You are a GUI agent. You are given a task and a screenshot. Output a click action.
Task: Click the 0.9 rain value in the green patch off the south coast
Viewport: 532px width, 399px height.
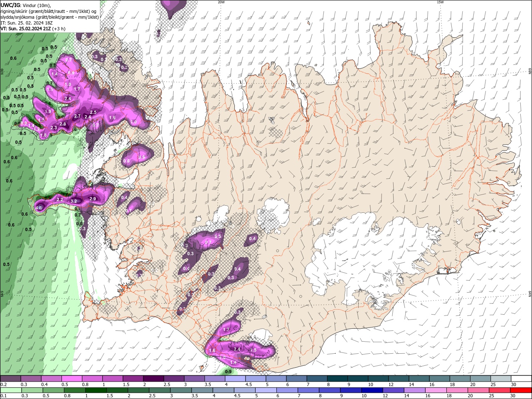click(228, 372)
